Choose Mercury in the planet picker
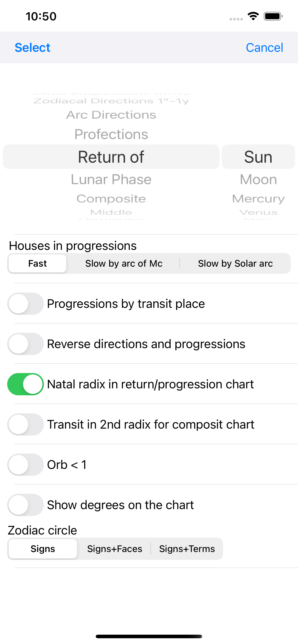This screenshot has width=298, height=644. coord(258,199)
